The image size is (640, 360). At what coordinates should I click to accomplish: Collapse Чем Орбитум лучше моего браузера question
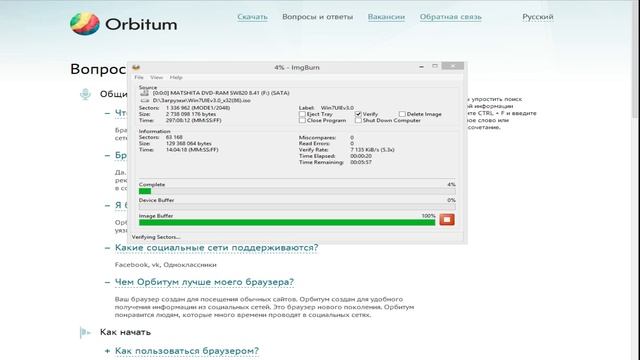(x=204, y=282)
